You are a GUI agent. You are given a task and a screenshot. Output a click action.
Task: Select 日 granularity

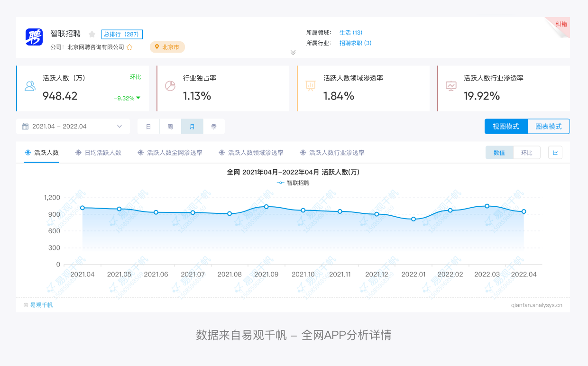[x=148, y=127]
